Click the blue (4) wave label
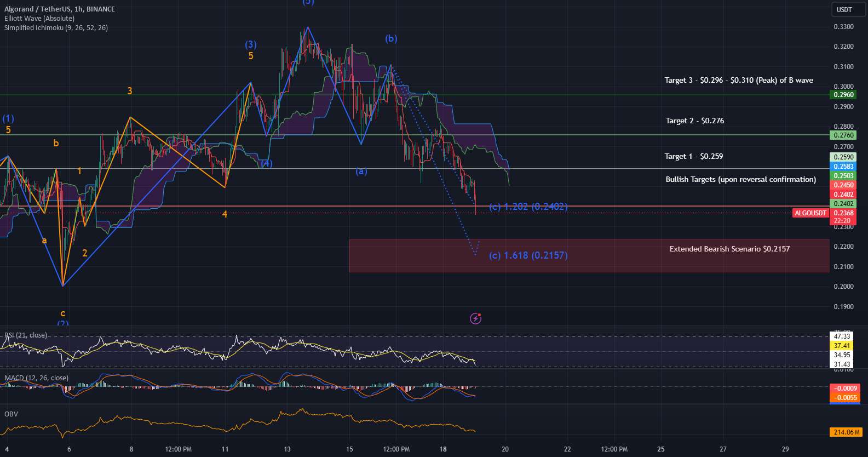Screen dimensions: 868x457 266,163
